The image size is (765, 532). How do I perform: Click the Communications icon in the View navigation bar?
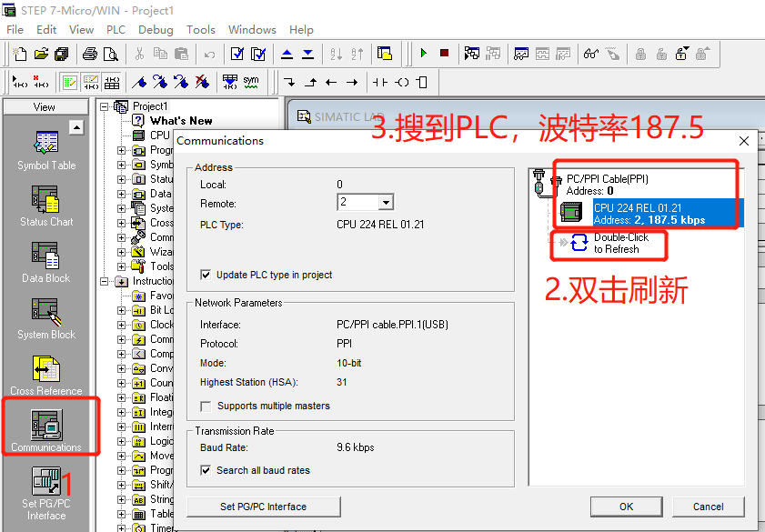(x=46, y=432)
